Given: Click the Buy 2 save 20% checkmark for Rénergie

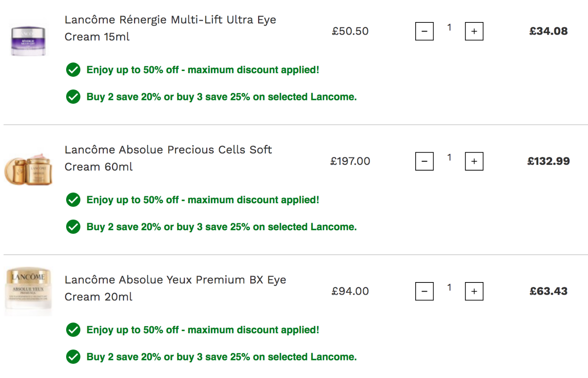Looking at the screenshot, I should click(x=73, y=97).
